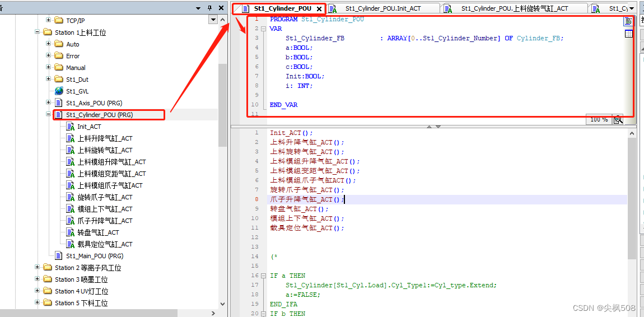Open 上料升降气缸_ACT action icon
644x317 pixels.
(x=70, y=138)
